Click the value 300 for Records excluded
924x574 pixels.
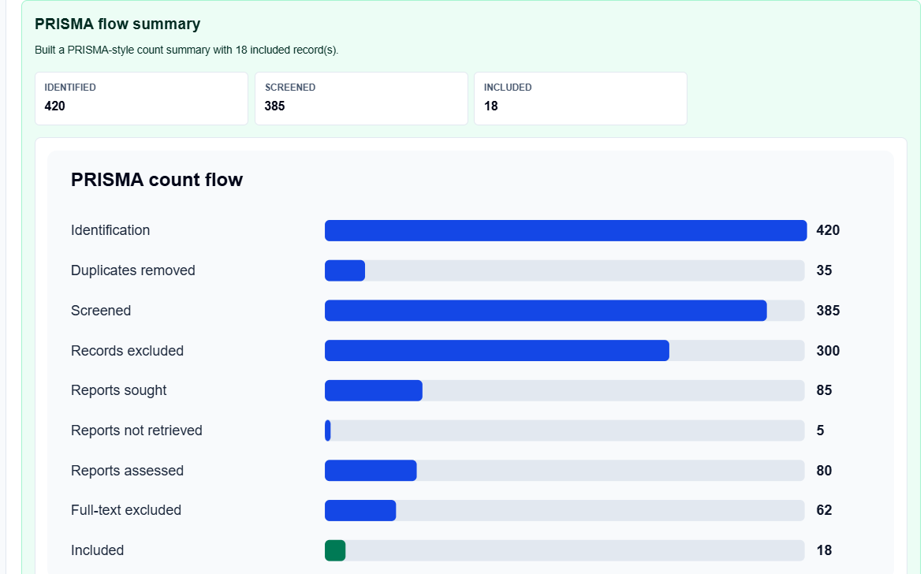828,351
